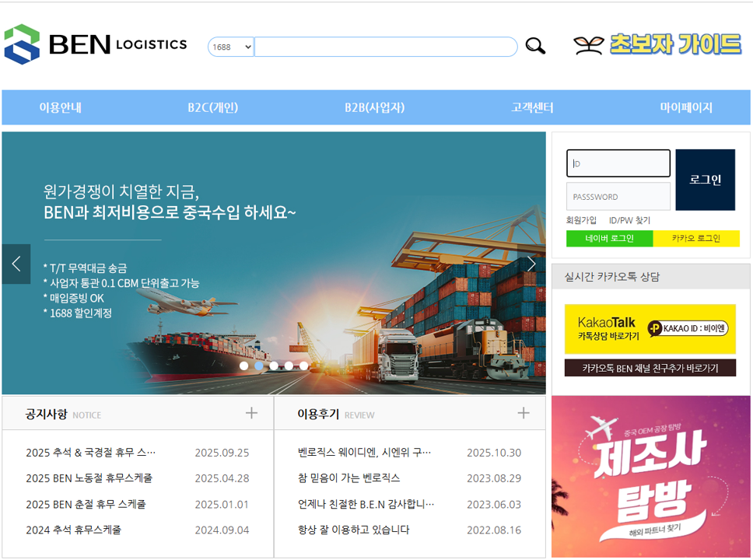
Task: Open the 마이페이지 navigation menu
Action: click(686, 107)
